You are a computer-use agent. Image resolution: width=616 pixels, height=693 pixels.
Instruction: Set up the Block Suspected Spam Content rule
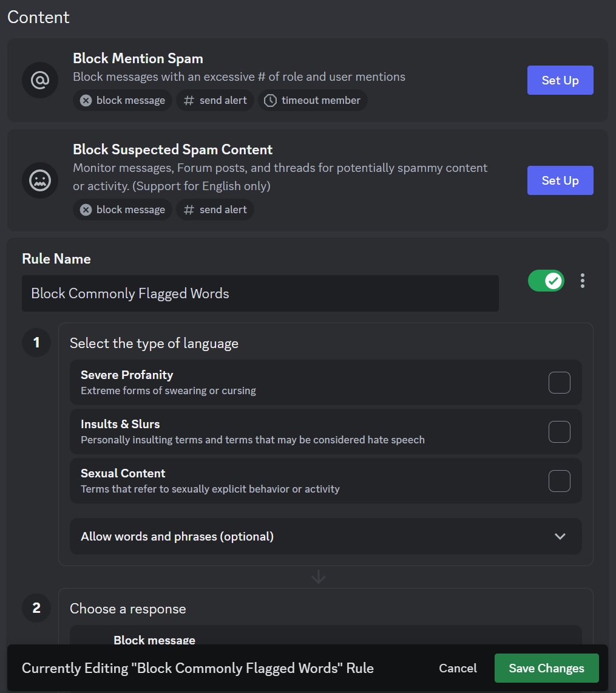[x=560, y=180]
